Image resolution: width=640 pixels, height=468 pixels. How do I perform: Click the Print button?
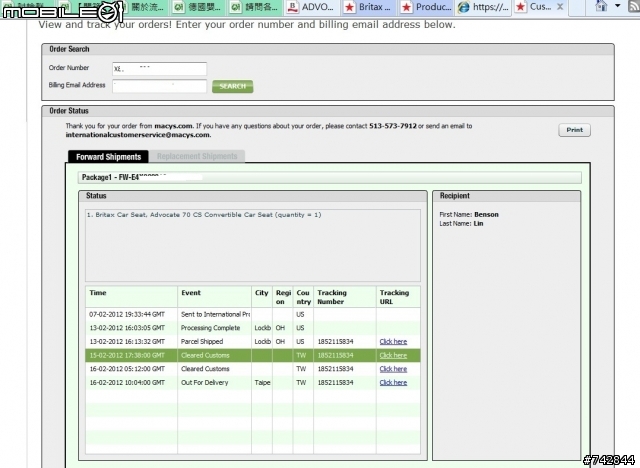tap(574, 130)
